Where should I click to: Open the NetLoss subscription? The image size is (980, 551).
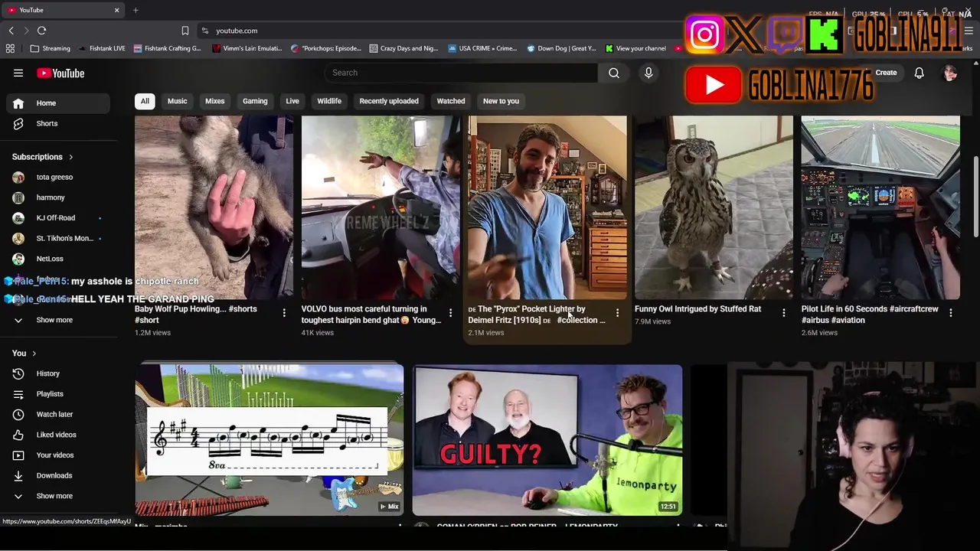pos(58,259)
